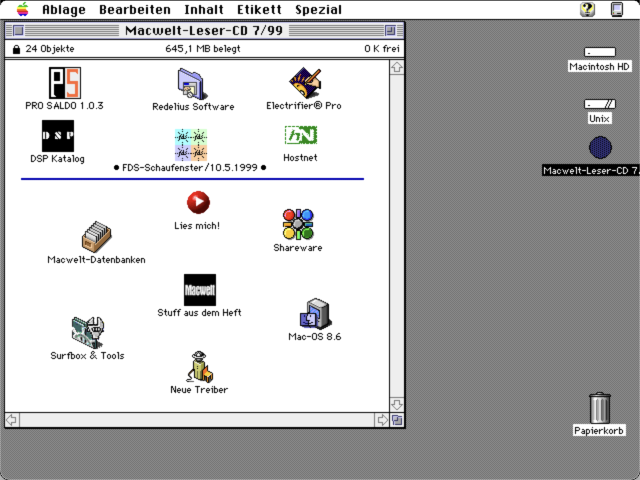Select the Mac-OS 8.6 icon

point(314,314)
